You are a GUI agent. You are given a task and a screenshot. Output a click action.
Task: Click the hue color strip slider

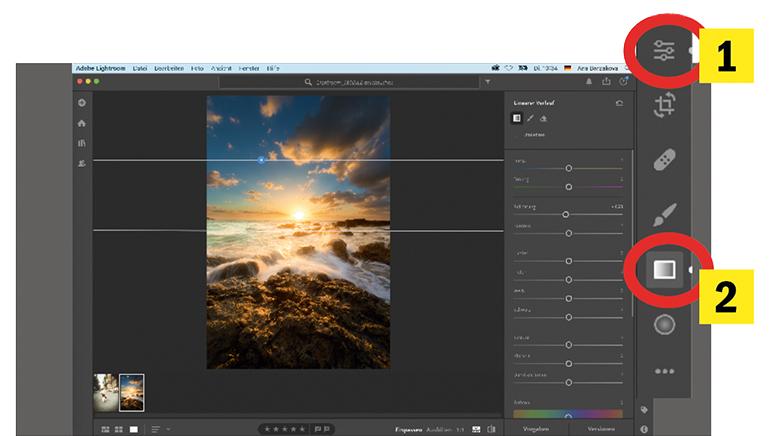click(x=568, y=414)
